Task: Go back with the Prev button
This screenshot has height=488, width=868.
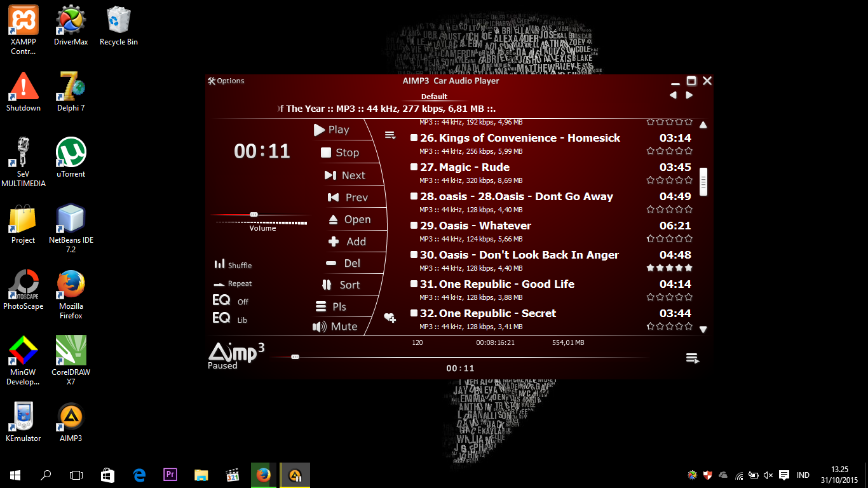Action: pyautogui.click(x=348, y=198)
